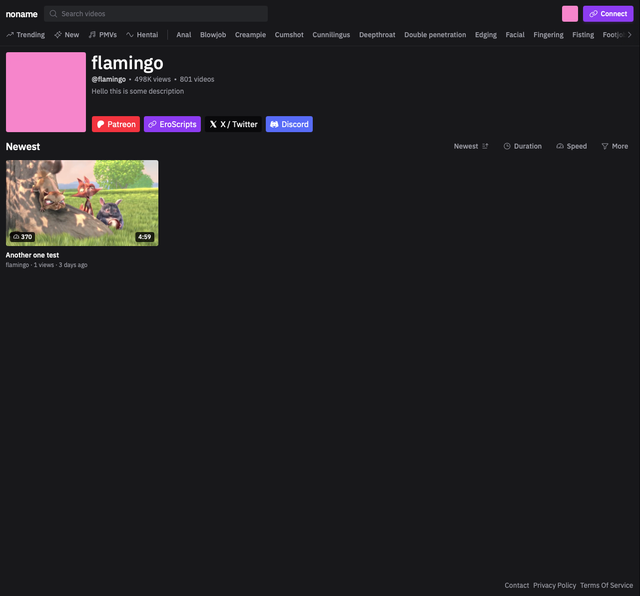
Task: Open the X / Twitter link button
Action: [x=233, y=124]
